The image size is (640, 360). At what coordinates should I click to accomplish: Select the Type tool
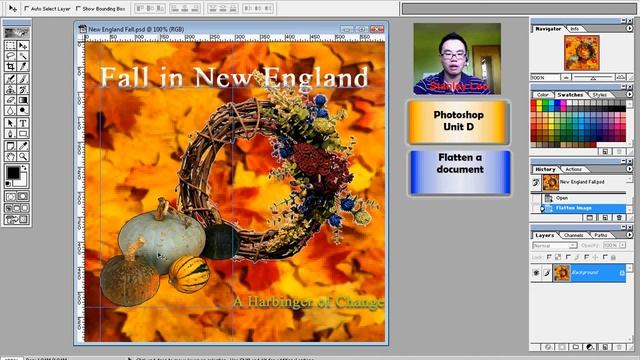pos(23,123)
